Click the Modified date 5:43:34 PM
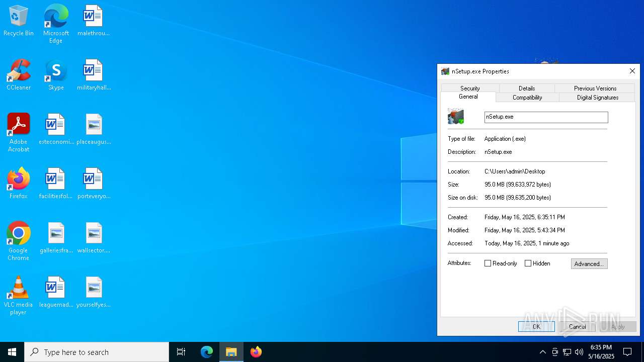Viewport: 644px width, 362px height. tap(525, 230)
